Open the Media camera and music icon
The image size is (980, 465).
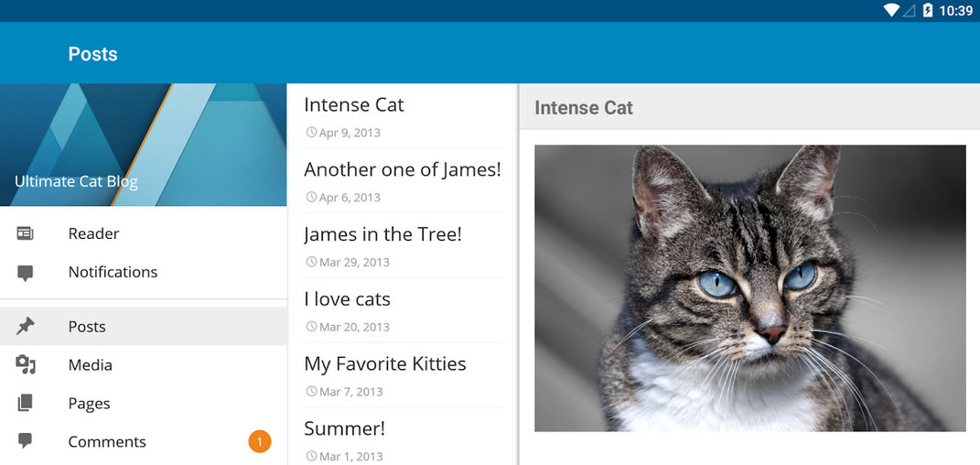[x=26, y=364]
